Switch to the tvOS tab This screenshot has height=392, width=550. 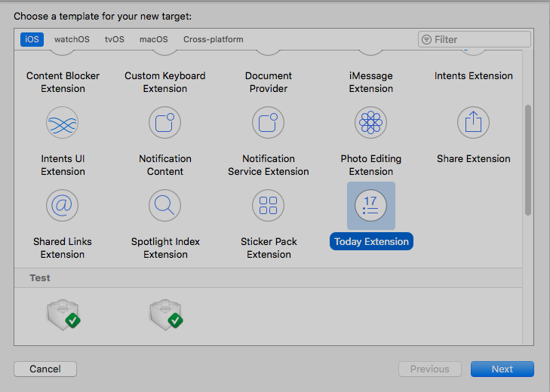115,39
